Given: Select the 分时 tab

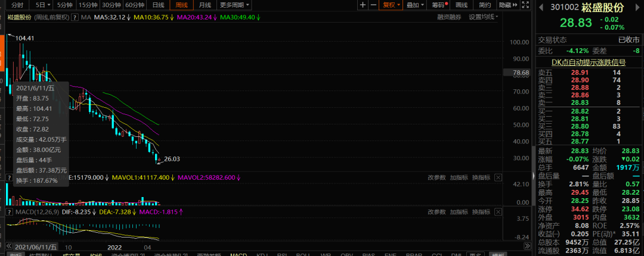Looking at the screenshot, I should click(17, 5).
